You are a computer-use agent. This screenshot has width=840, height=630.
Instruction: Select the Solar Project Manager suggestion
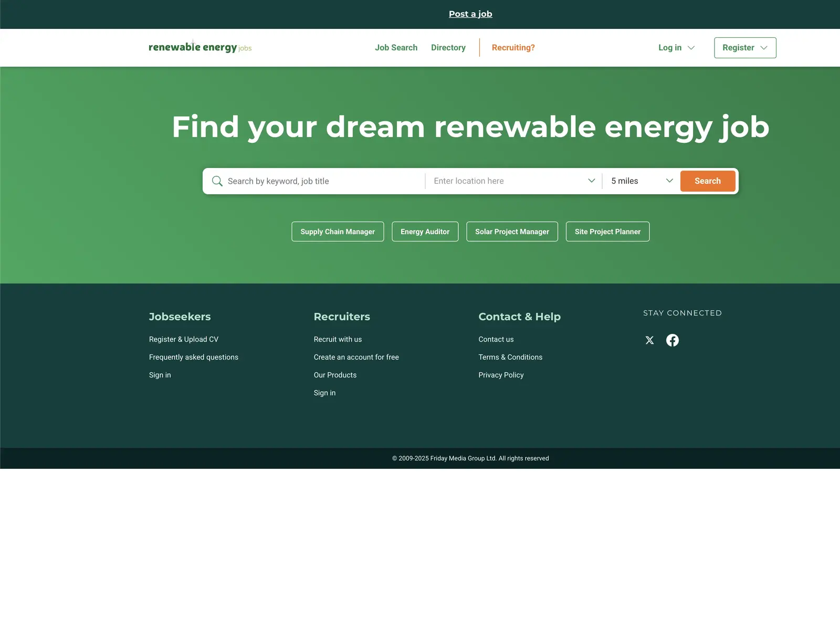512,232
